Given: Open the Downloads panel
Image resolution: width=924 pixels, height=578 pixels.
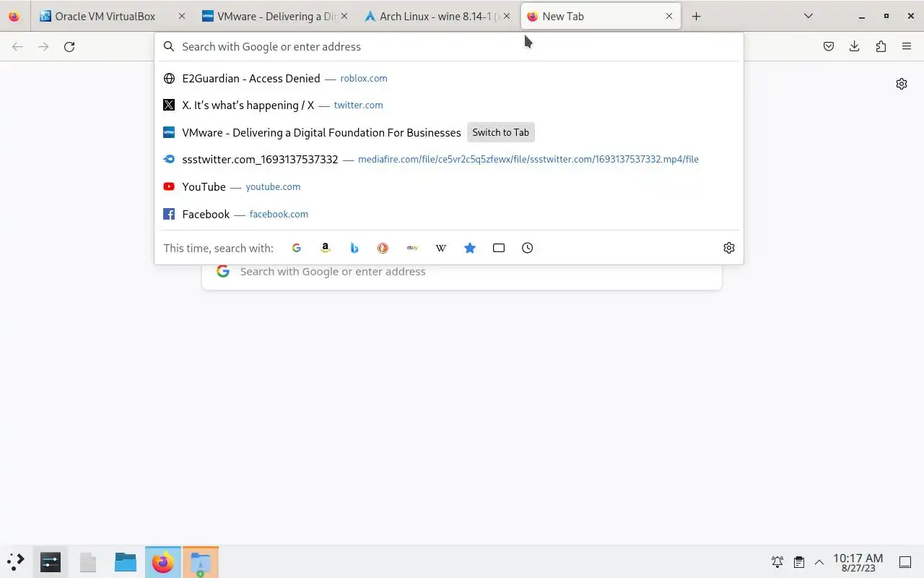Looking at the screenshot, I should point(855,46).
